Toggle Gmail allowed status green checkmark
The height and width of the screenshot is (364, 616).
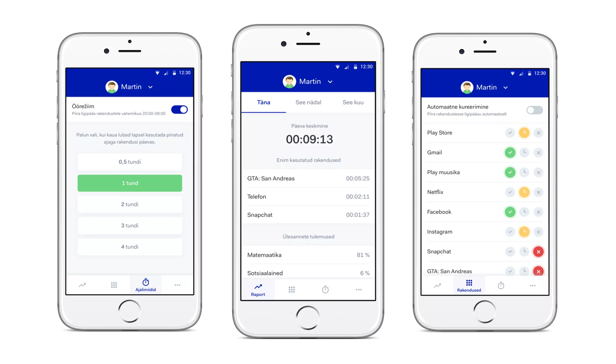pos(509,153)
